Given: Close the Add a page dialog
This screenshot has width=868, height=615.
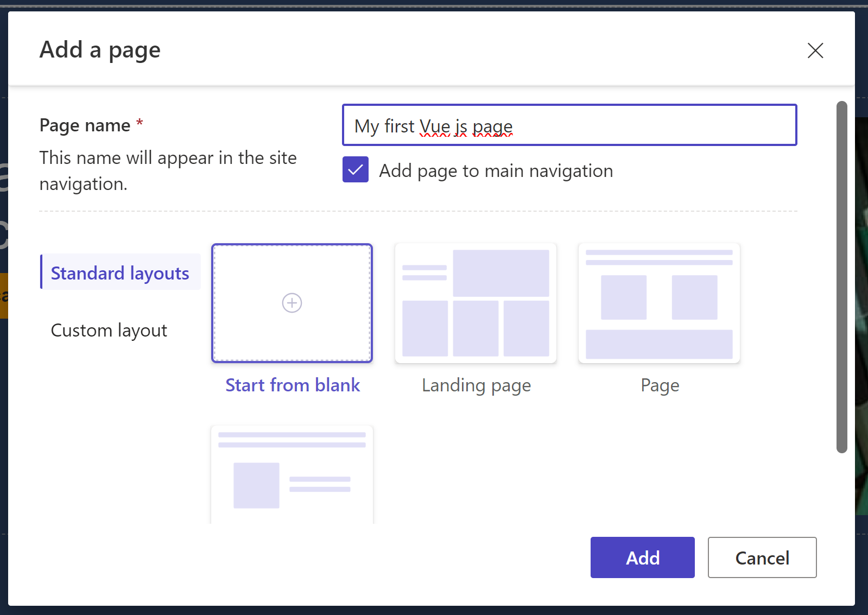Looking at the screenshot, I should pos(815,50).
